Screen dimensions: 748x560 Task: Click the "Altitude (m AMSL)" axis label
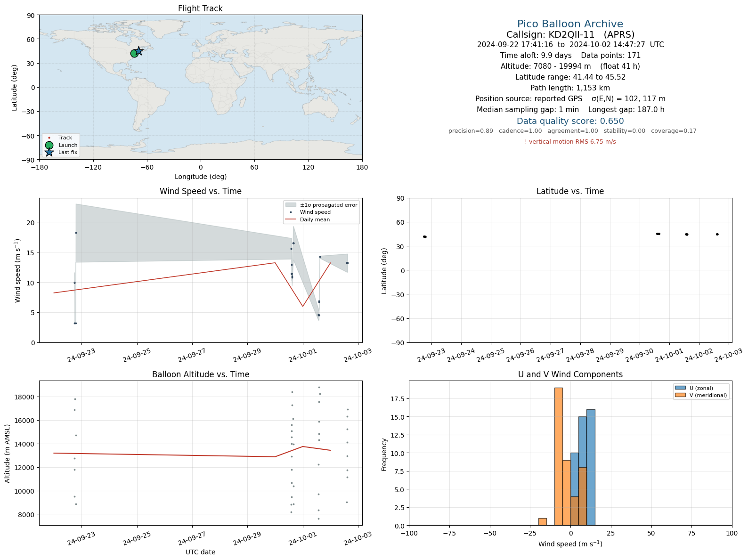click(8, 454)
